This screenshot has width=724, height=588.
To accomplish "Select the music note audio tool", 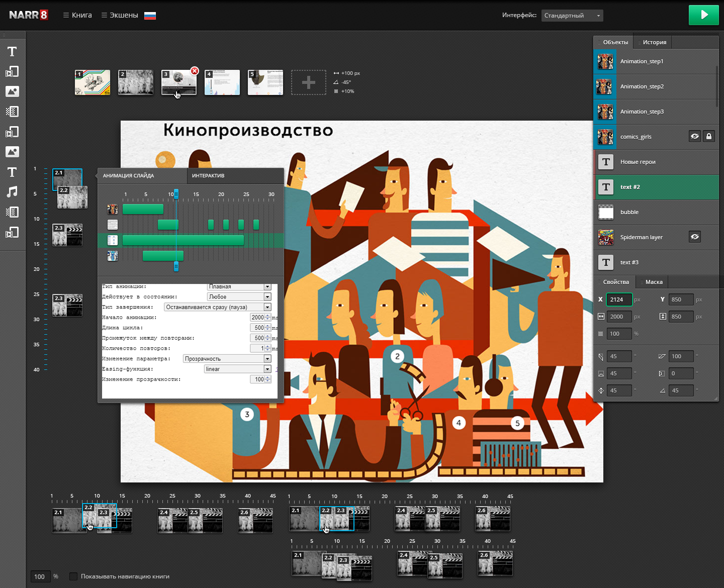I will coord(12,191).
